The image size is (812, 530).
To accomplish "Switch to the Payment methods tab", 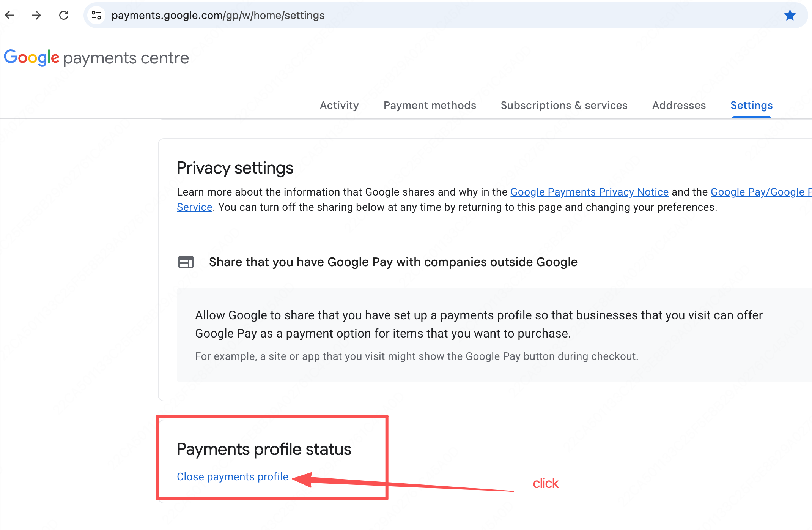I will (430, 105).
